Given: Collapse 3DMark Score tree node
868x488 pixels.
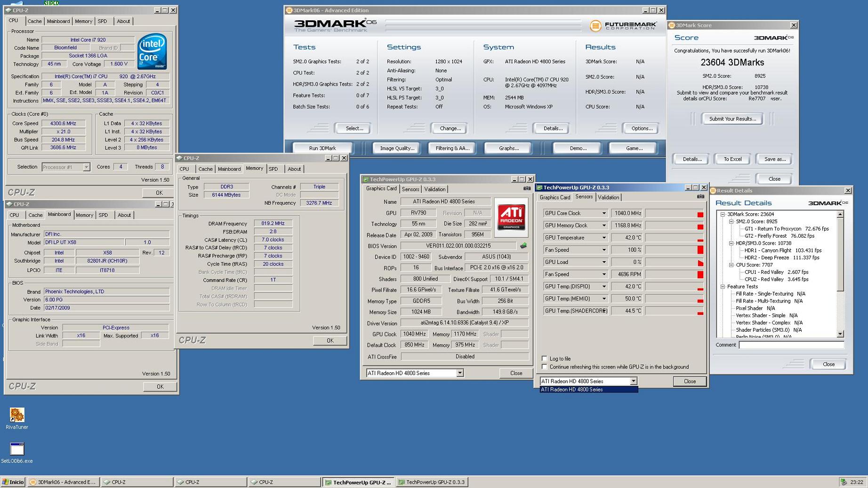Looking at the screenshot, I should pyautogui.click(x=723, y=214).
